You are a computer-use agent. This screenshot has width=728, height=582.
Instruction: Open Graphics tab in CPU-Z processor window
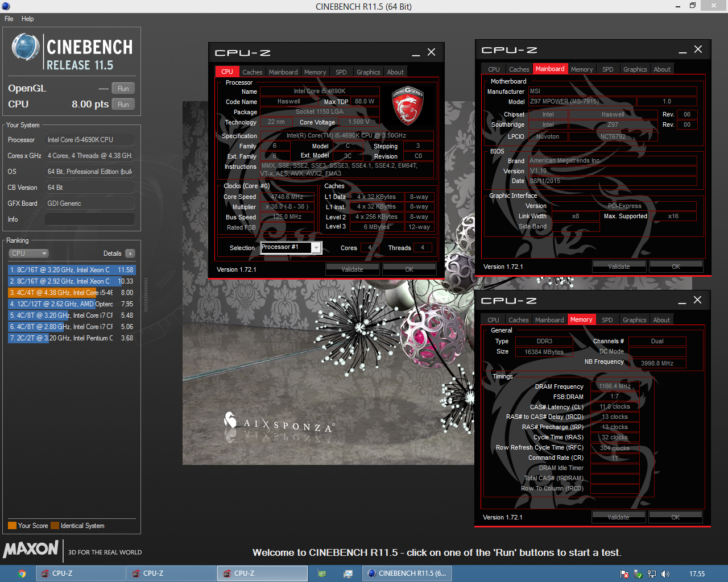tap(368, 72)
